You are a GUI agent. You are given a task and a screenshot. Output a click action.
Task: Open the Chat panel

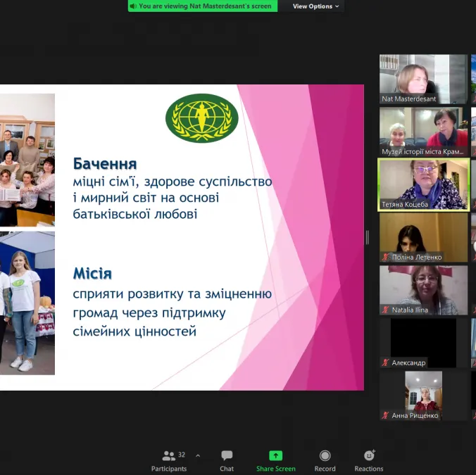(x=227, y=461)
